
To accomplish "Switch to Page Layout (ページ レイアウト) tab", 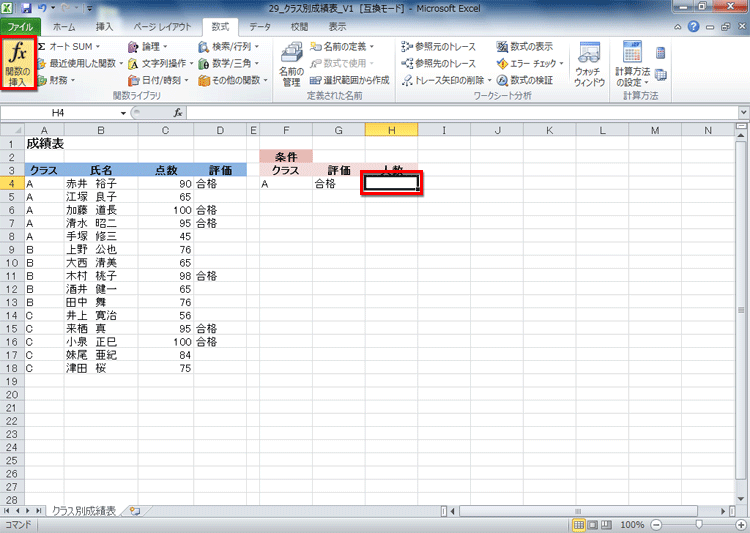I will [162, 27].
